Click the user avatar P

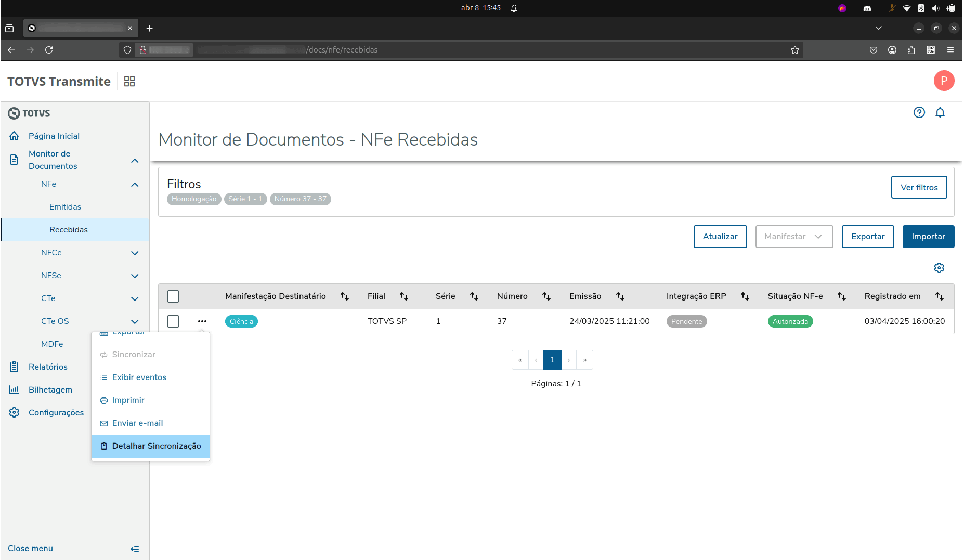(x=944, y=81)
